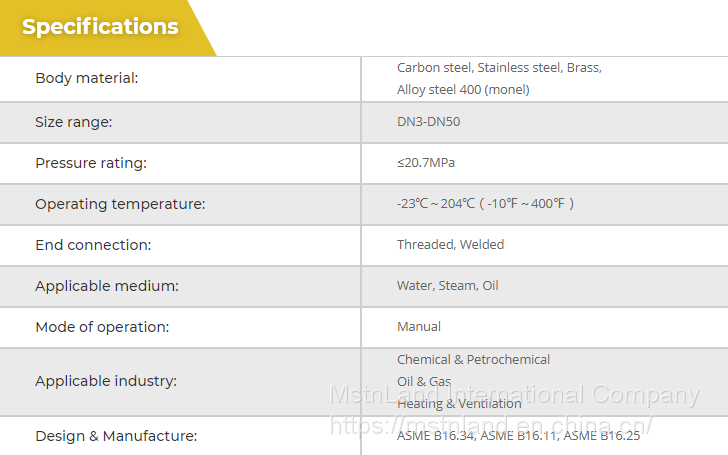Select the Alloy steel 400 (monel) text
The width and height of the screenshot is (728, 455).
point(463,89)
